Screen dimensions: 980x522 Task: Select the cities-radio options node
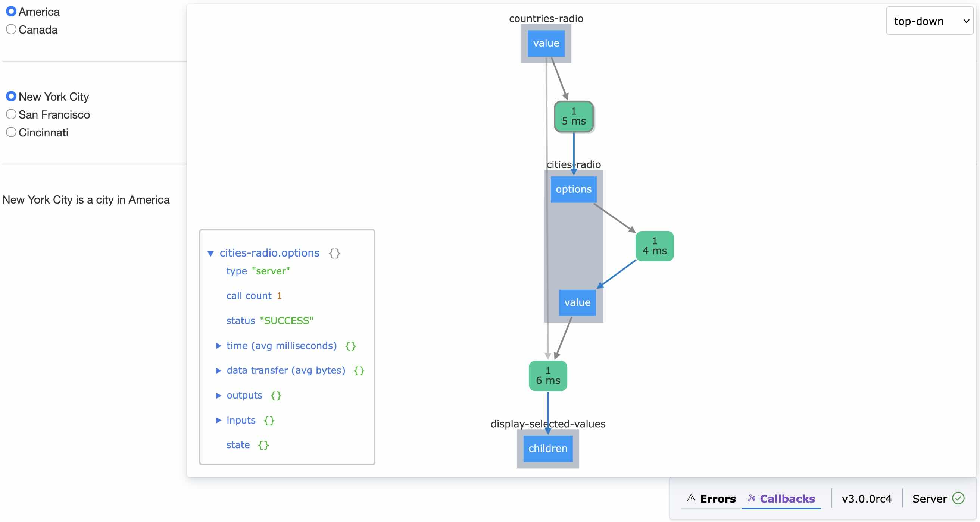[x=573, y=189]
